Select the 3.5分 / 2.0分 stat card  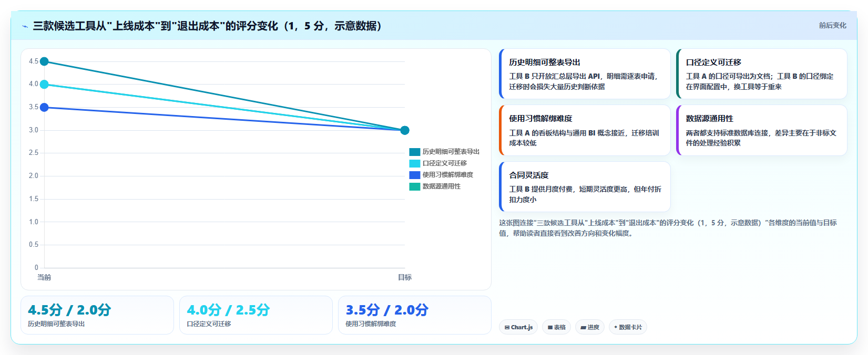[415, 315]
